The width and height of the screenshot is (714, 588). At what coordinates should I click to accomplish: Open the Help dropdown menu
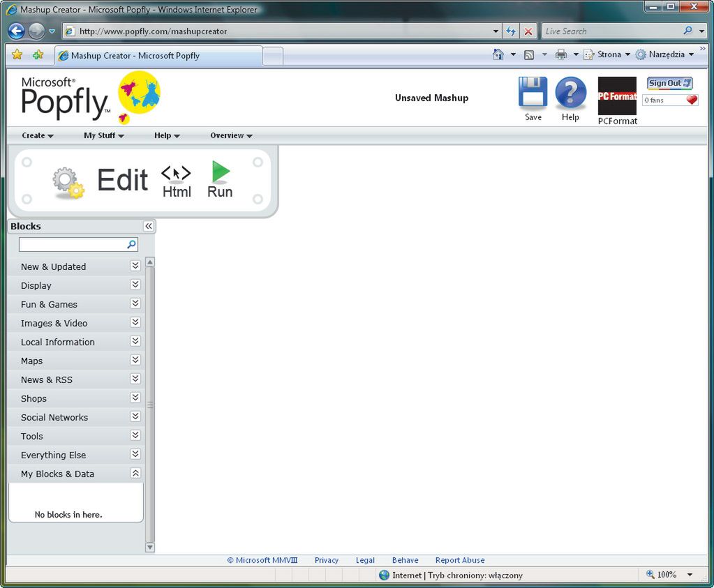tap(167, 135)
